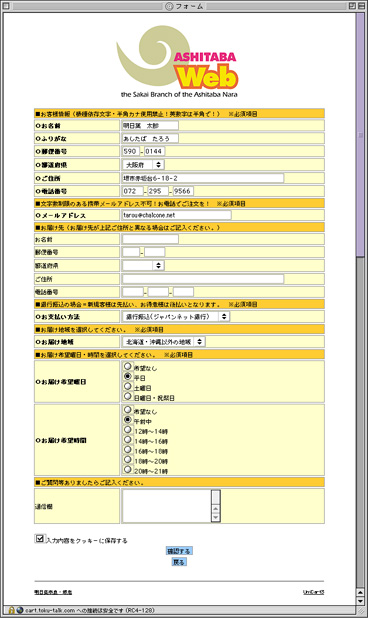Click the phone field containing 9566
The height and width of the screenshot is (618, 368).
point(184,191)
